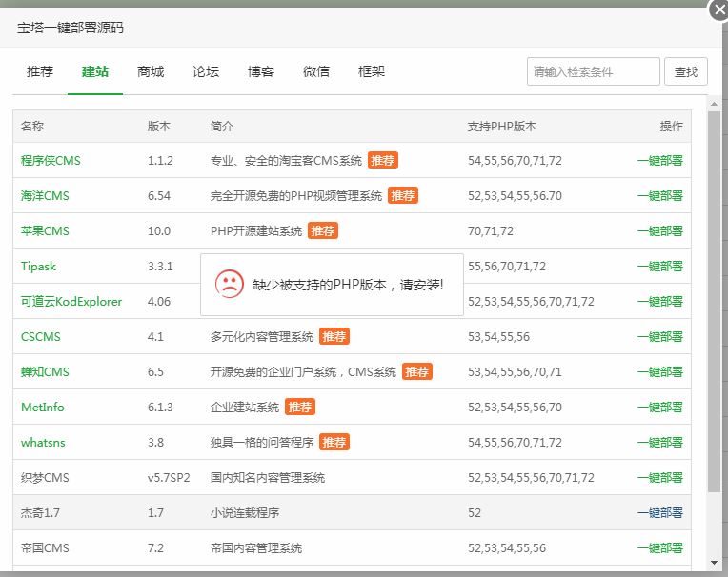This screenshot has width=728, height=577.
Task: Deploy 苹果CMS with 一键部署
Action: 659,231
